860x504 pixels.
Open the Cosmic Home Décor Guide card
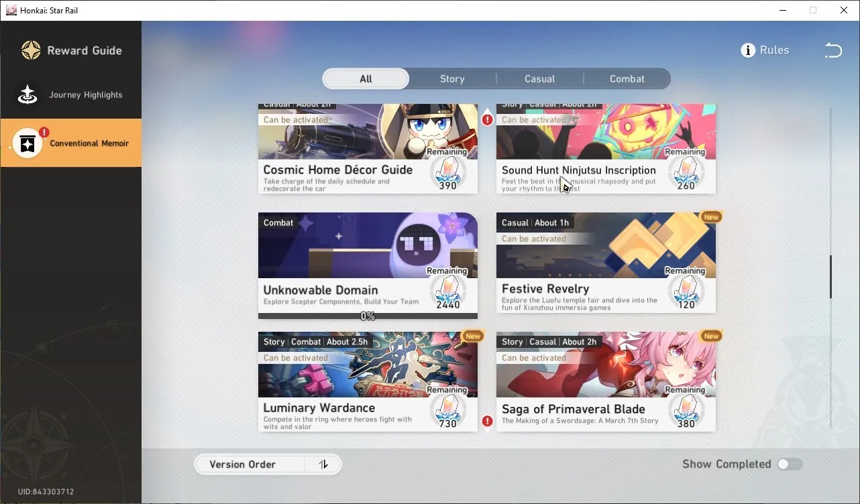point(368,149)
